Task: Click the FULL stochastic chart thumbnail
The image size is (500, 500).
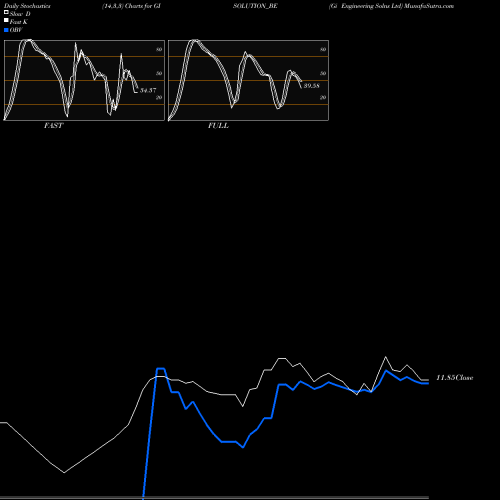Action: point(248,80)
